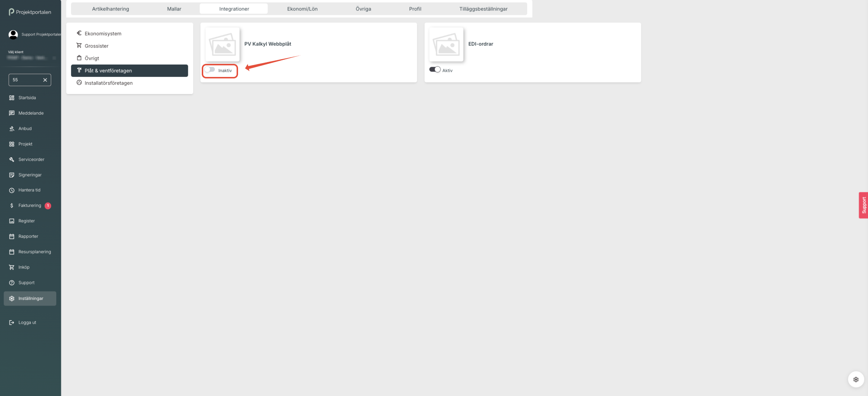
Task: Click the Inköp shopping cart icon
Action: click(12, 267)
